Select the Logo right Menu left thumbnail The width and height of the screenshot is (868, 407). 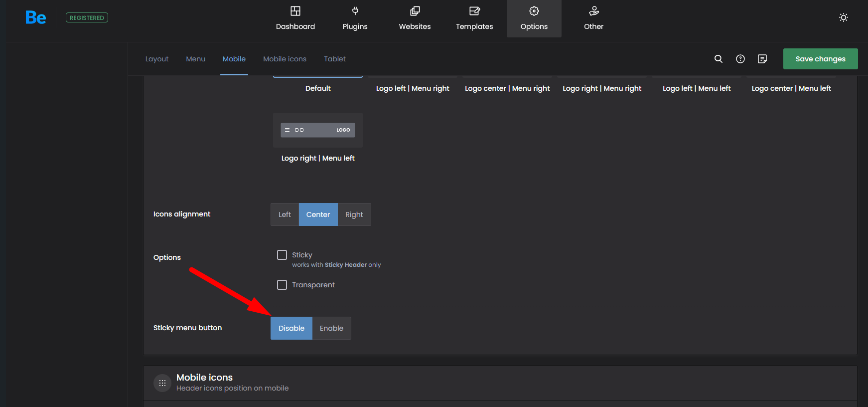[318, 130]
